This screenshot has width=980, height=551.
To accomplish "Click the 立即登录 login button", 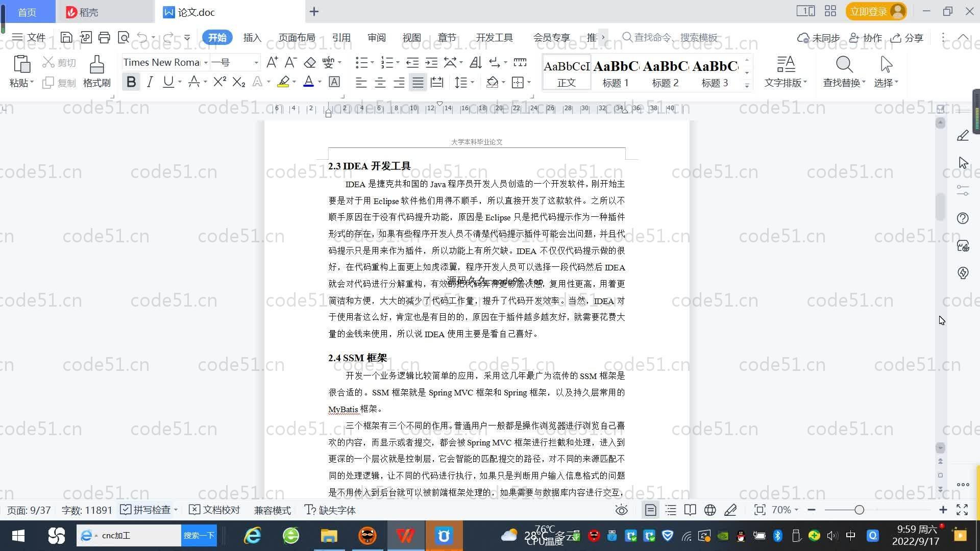I will [869, 11].
